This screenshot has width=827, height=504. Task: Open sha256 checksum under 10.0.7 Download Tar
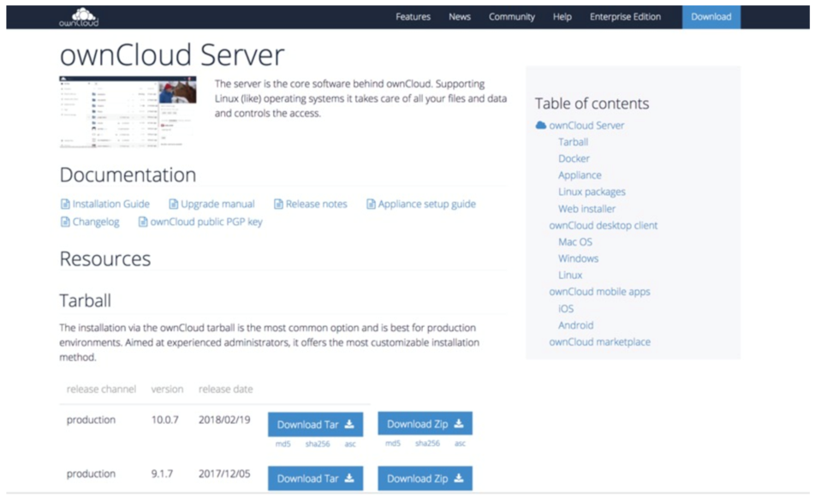click(318, 444)
